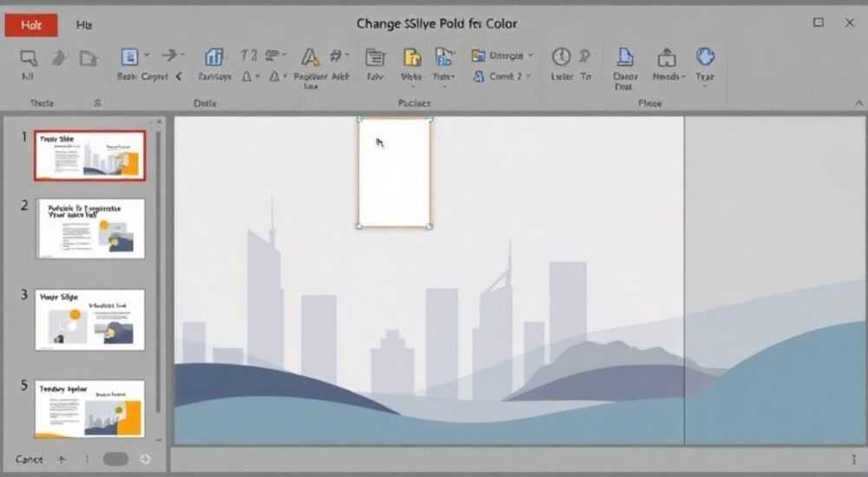Click the left chevron after Cognt label

point(179,76)
